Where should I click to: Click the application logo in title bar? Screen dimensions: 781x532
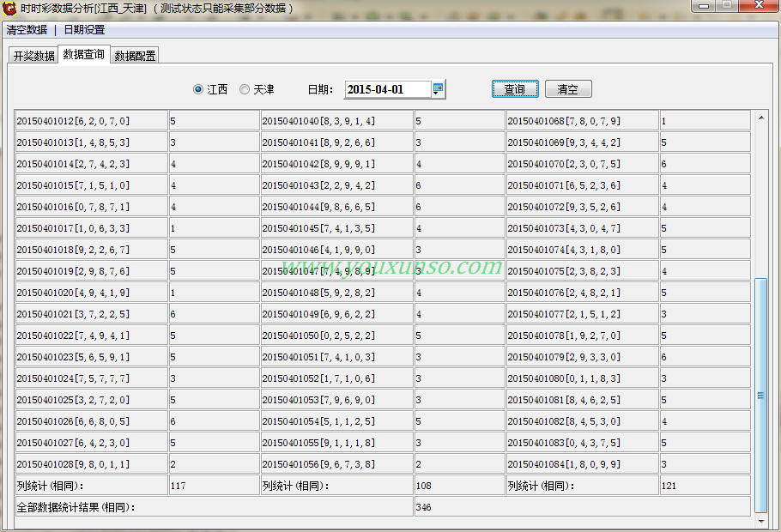(x=9, y=9)
